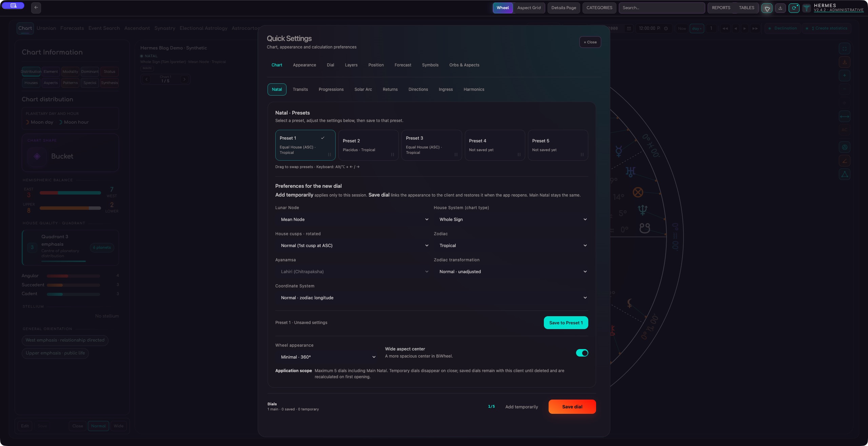
Task: Switch to the Orbs & Aspects tab
Action: tap(464, 65)
